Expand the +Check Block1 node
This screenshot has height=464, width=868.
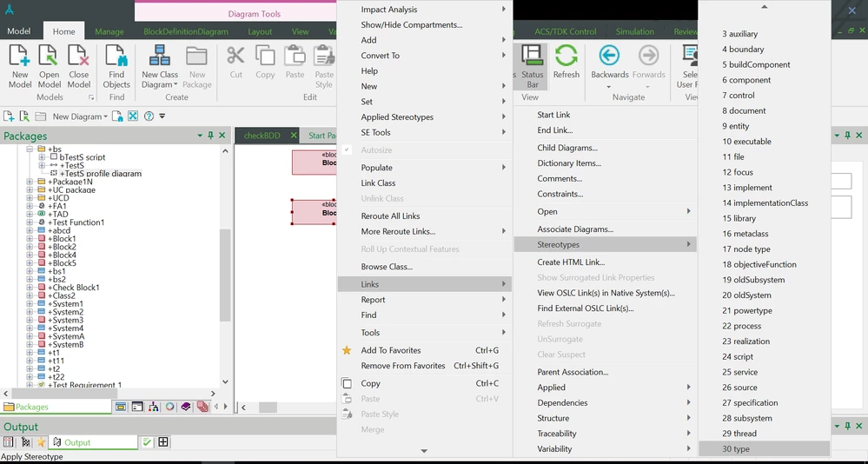click(30, 288)
